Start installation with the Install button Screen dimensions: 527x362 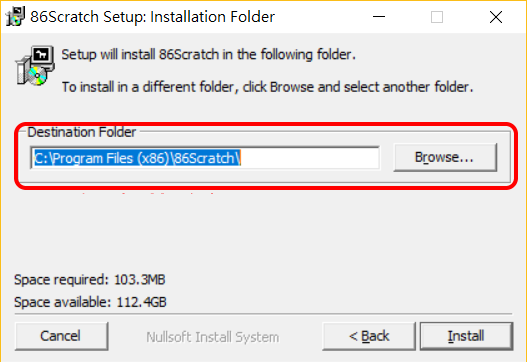click(467, 336)
